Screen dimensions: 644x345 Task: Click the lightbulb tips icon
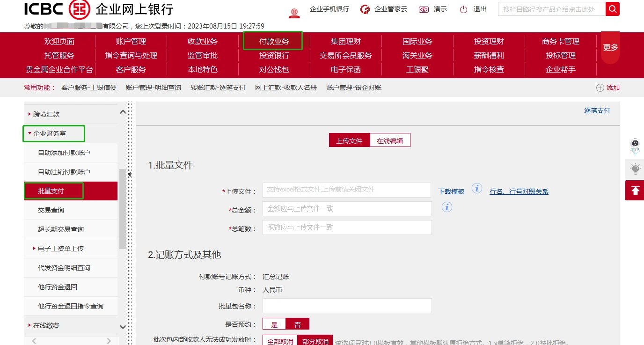[635, 169]
